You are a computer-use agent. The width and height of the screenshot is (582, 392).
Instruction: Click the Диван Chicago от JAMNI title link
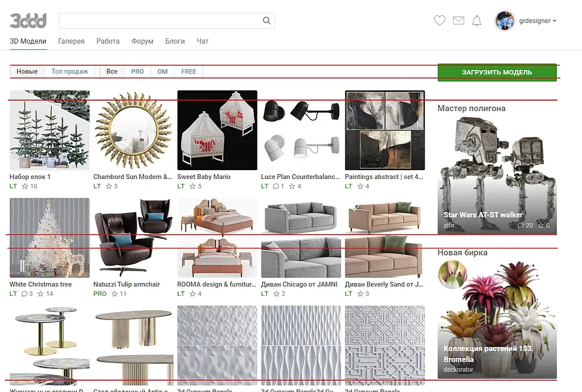[299, 285]
